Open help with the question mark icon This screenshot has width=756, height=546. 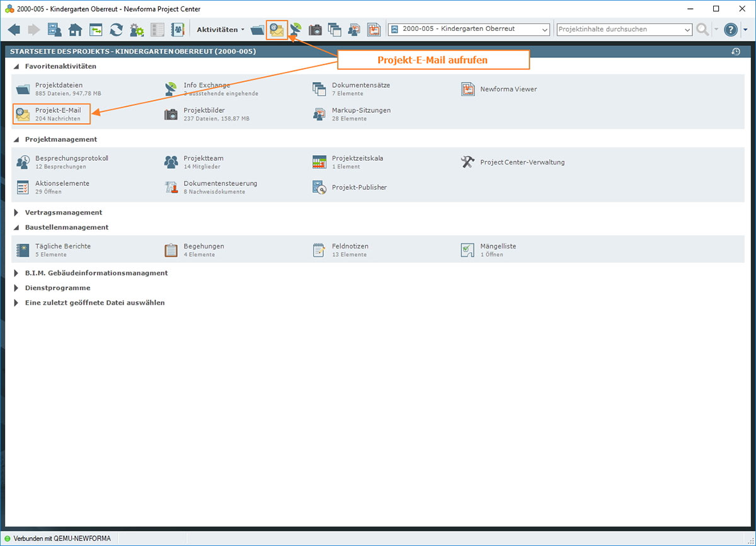point(730,29)
